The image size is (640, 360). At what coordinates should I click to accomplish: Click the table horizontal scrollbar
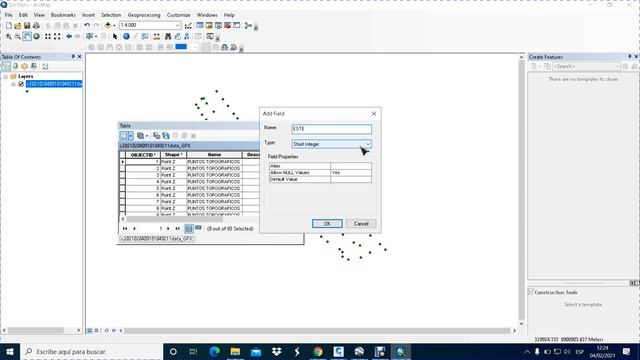(x=174, y=219)
